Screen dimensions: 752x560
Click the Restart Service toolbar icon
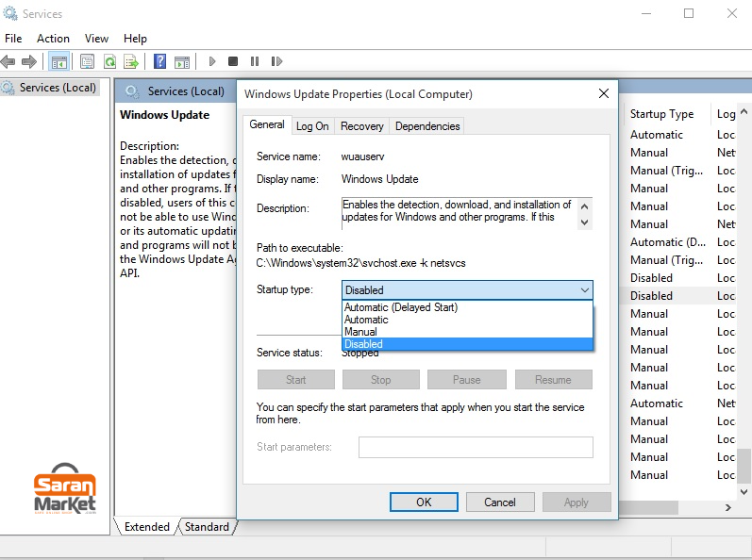pos(276,61)
